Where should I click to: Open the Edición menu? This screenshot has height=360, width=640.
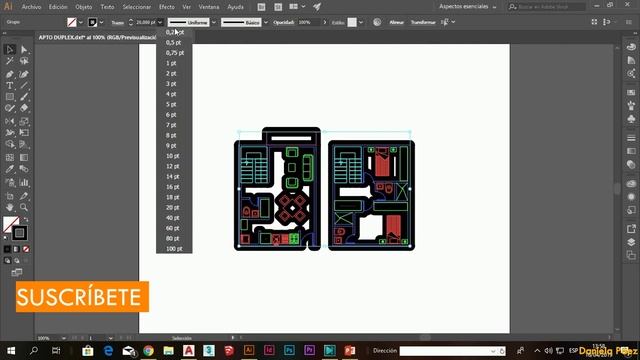point(58,7)
